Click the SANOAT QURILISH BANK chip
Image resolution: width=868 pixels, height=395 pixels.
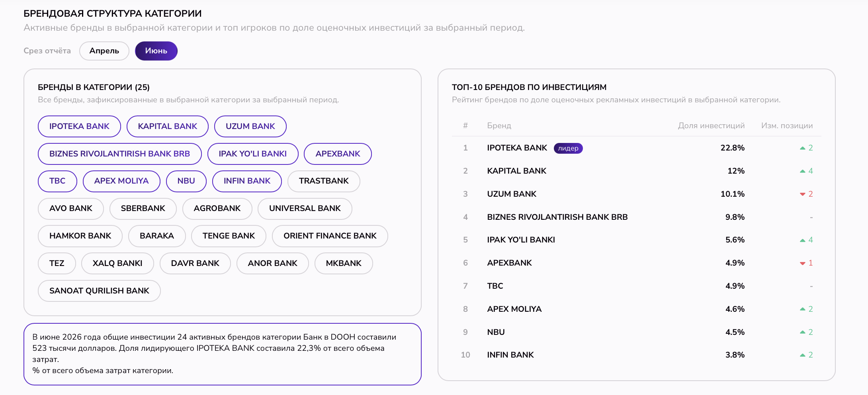click(x=99, y=291)
